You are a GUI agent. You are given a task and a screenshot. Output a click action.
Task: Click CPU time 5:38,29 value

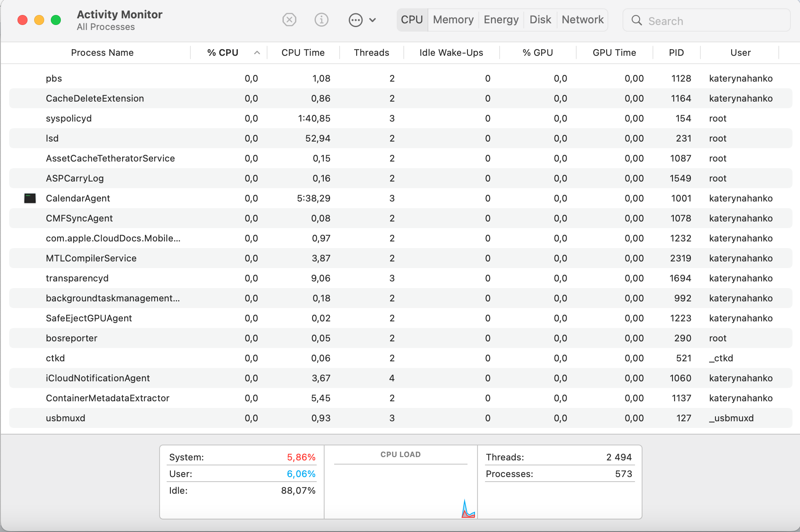click(314, 198)
